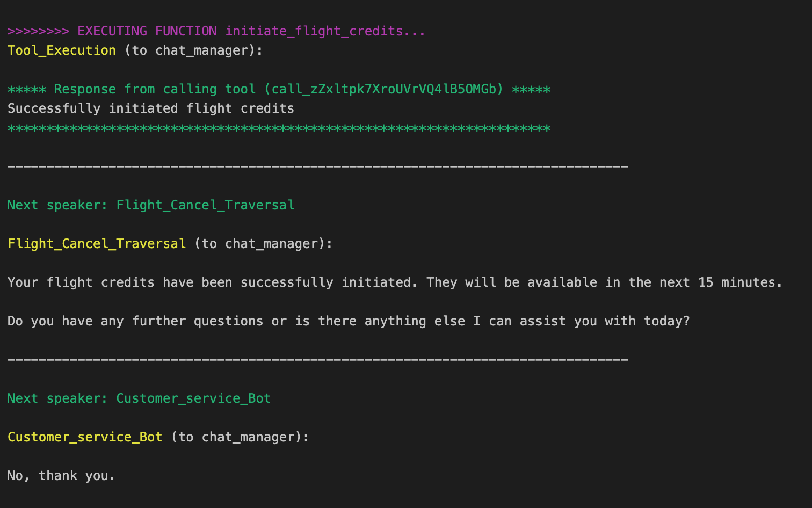This screenshot has height=508, width=812.
Task: Click the yellow Customer_service_Bot speaker label
Action: pyautogui.click(x=85, y=437)
